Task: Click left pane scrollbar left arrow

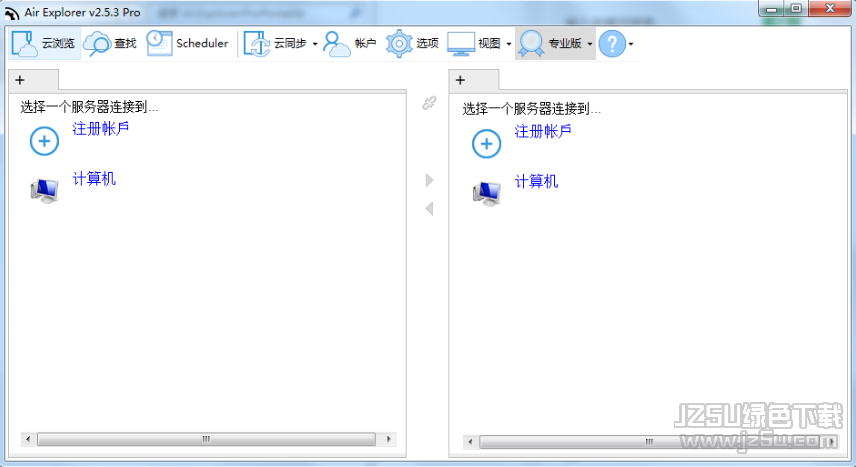Action: 28,439
